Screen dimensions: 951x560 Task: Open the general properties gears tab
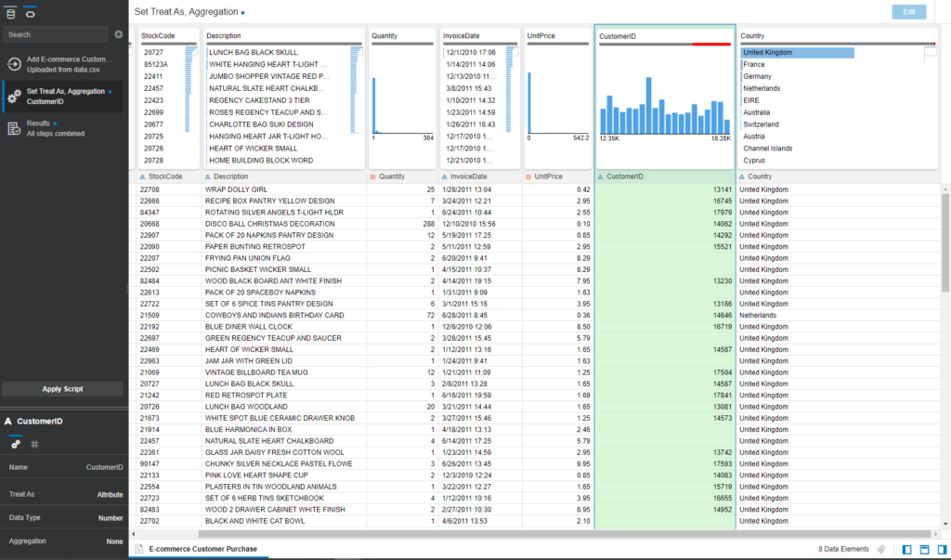pos(16,444)
